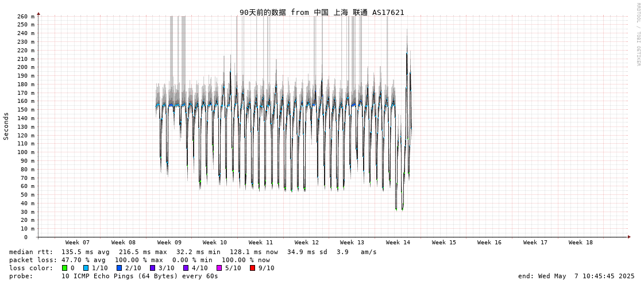Click the 'Week 16' x-axis label

tap(489, 243)
